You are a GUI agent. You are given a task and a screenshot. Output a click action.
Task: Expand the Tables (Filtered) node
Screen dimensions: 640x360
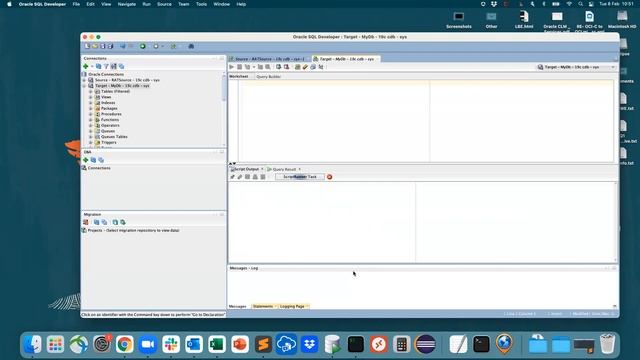pos(91,91)
